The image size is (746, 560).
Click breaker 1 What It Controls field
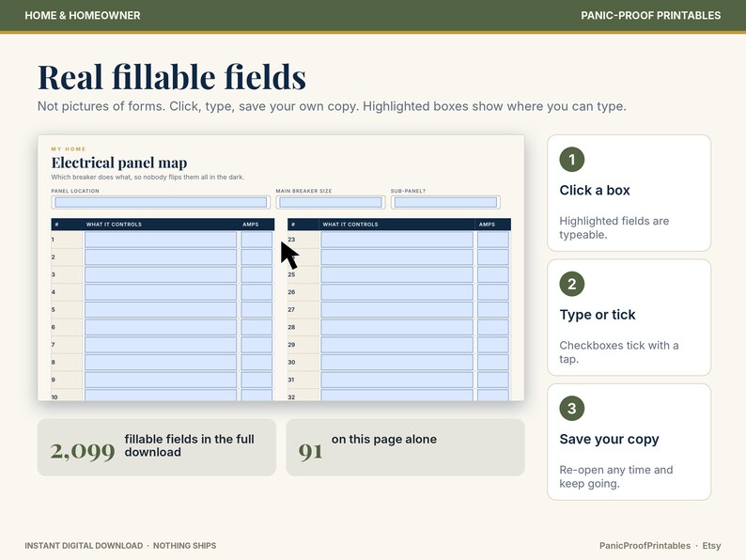tap(161, 240)
